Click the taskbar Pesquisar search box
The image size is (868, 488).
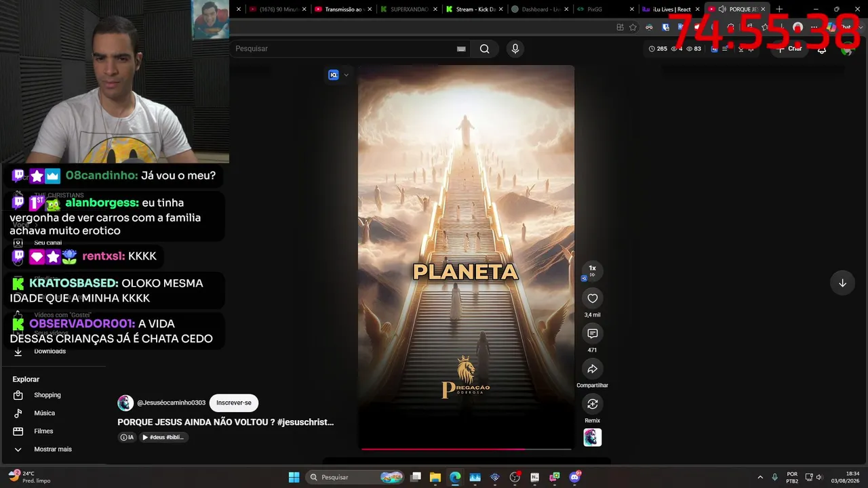pos(355,477)
